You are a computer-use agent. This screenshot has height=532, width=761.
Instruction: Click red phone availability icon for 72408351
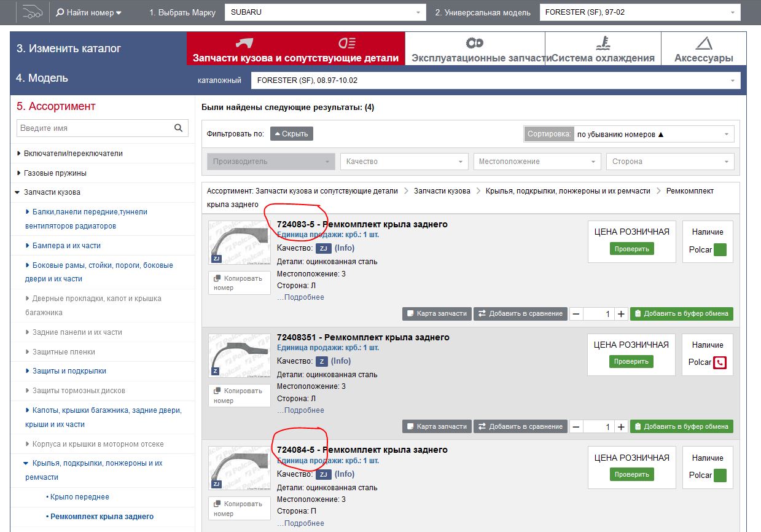pyautogui.click(x=720, y=362)
